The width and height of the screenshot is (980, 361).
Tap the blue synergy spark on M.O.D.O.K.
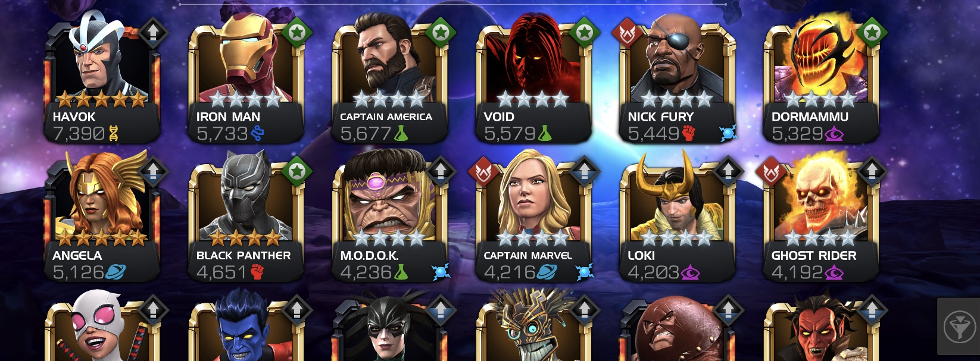[x=441, y=272]
